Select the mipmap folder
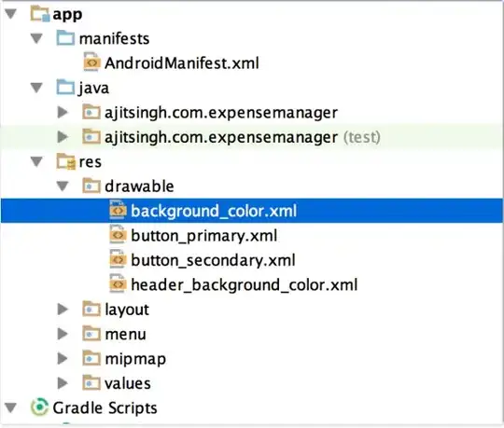The height and width of the screenshot is (428, 504). click(135, 359)
